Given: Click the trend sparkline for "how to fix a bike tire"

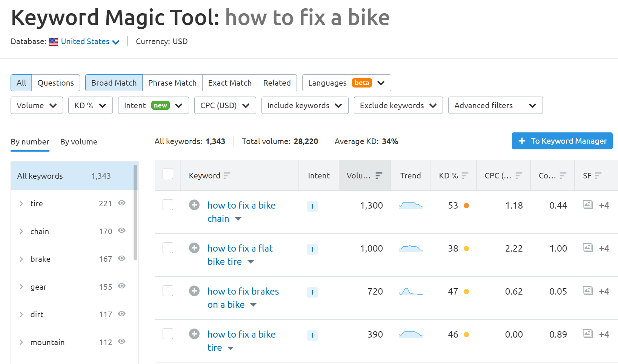Looking at the screenshot, I should (410, 334).
